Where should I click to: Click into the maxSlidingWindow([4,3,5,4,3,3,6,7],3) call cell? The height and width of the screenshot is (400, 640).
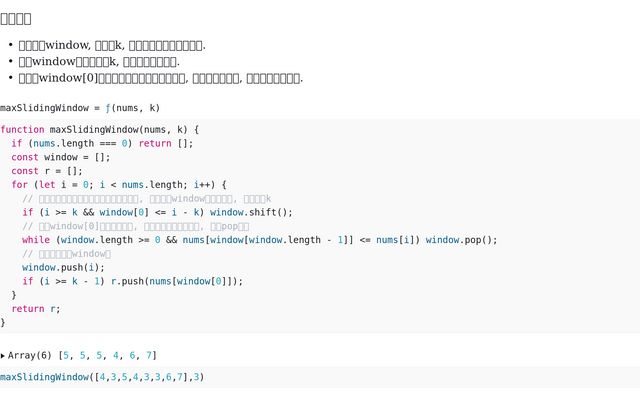[x=102, y=377]
